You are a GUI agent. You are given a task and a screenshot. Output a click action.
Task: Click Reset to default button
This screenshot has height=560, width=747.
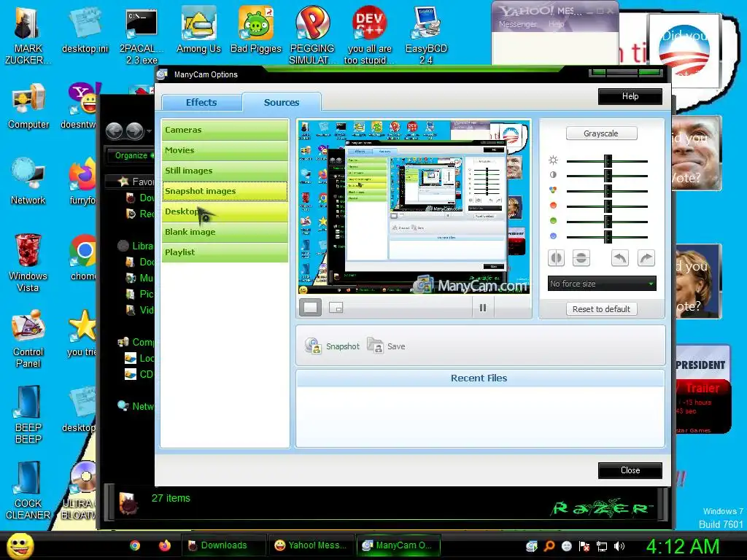click(601, 309)
